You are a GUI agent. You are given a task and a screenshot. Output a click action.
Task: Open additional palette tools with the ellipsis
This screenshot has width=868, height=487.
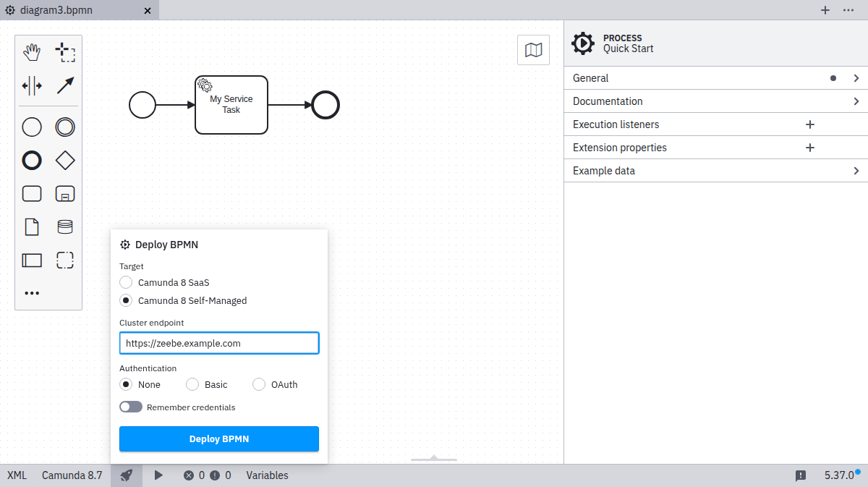[32, 293]
